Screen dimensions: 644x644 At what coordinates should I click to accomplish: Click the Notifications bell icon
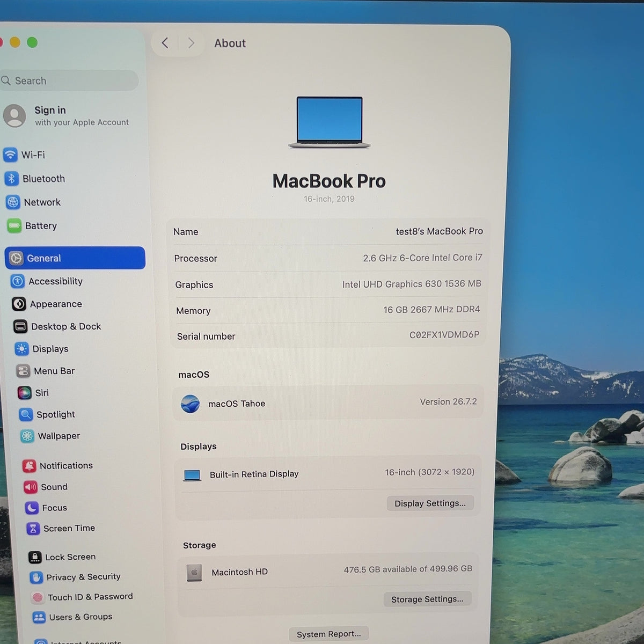click(x=29, y=466)
